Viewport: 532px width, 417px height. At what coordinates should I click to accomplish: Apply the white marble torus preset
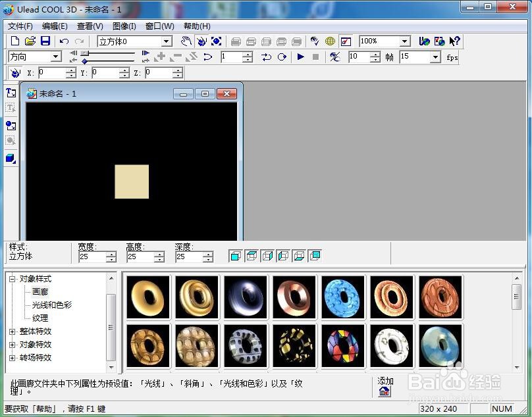point(392,346)
